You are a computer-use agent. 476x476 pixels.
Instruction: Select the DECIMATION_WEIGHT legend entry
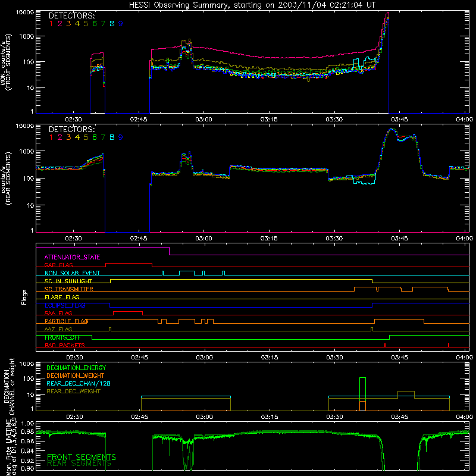point(76,375)
